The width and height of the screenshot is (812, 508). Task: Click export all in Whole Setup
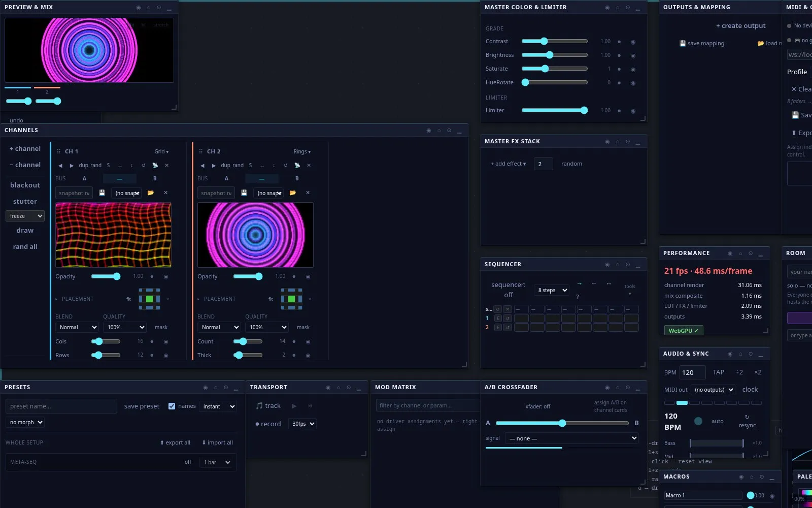click(175, 443)
